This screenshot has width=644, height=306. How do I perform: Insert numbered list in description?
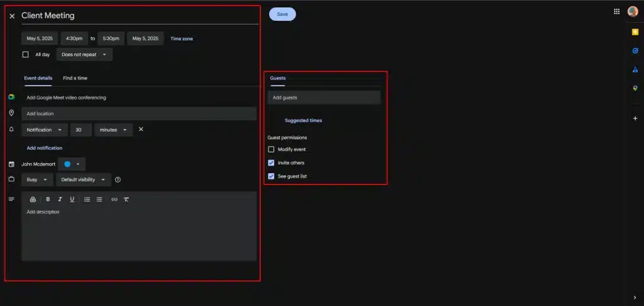tap(87, 200)
